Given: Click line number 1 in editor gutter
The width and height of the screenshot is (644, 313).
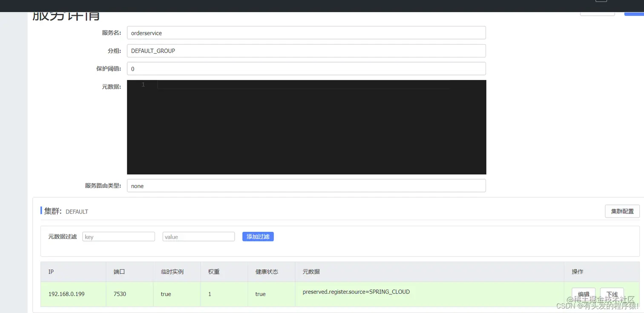Looking at the screenshot, I should tap(143, 85).
